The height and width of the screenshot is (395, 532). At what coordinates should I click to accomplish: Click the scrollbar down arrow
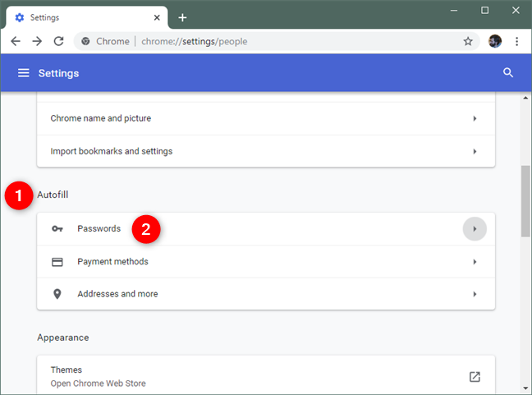pyautogui.click(x=525, y=388)
